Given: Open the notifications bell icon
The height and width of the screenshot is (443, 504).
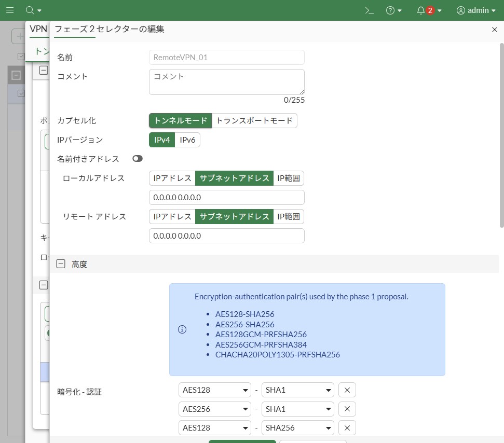Looking at the screenshot, I should 421,10.
